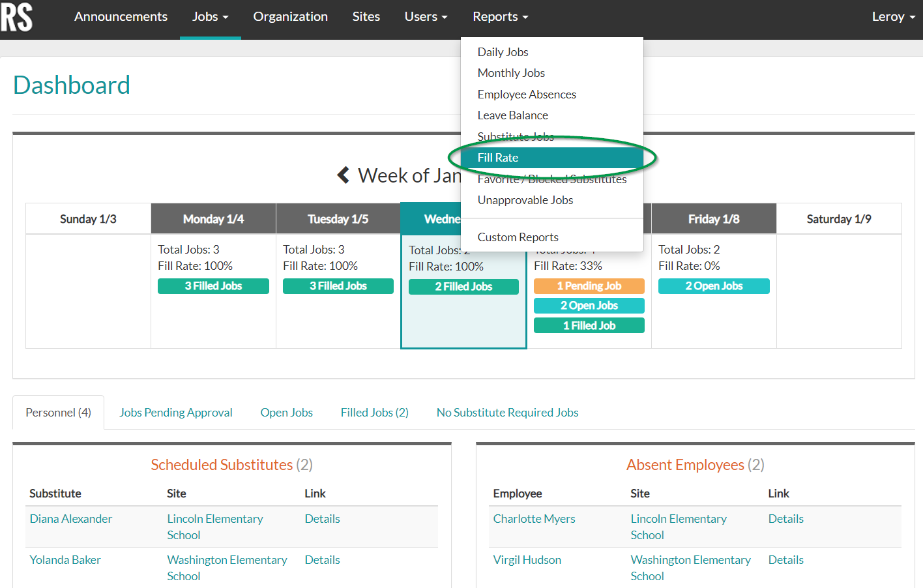Open Lincoln Elementary School for Charlotte Myers

click(x=679, y=527)
